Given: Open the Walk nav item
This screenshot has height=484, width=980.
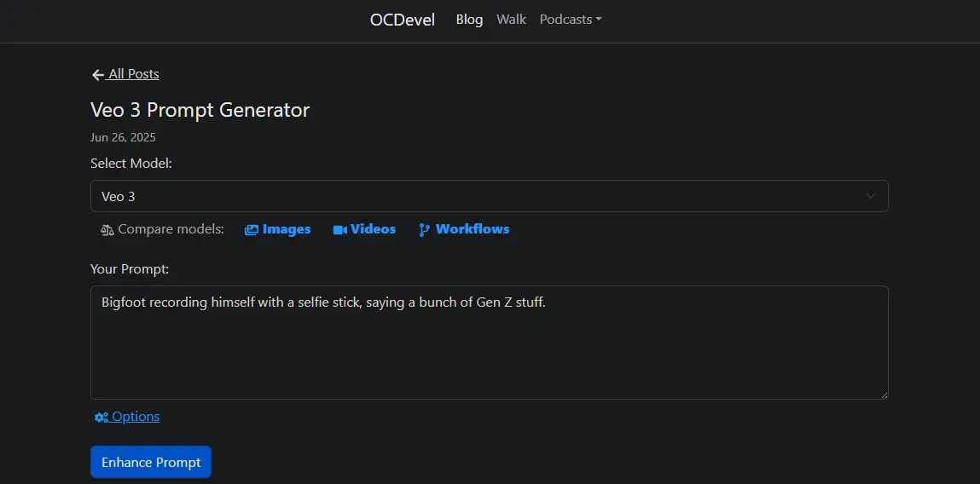Looking at the screenshot, I should click(511, 20).
